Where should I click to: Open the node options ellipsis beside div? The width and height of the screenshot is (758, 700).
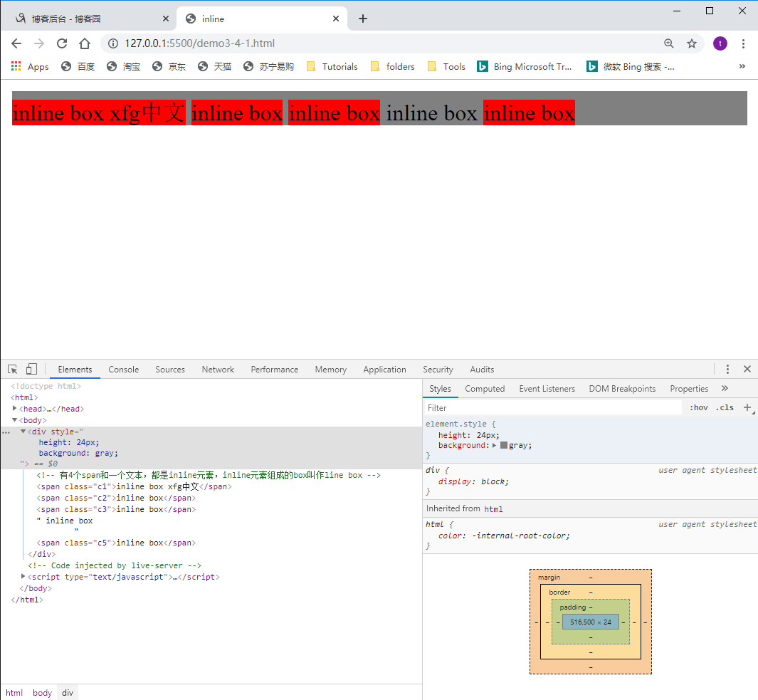6,432
